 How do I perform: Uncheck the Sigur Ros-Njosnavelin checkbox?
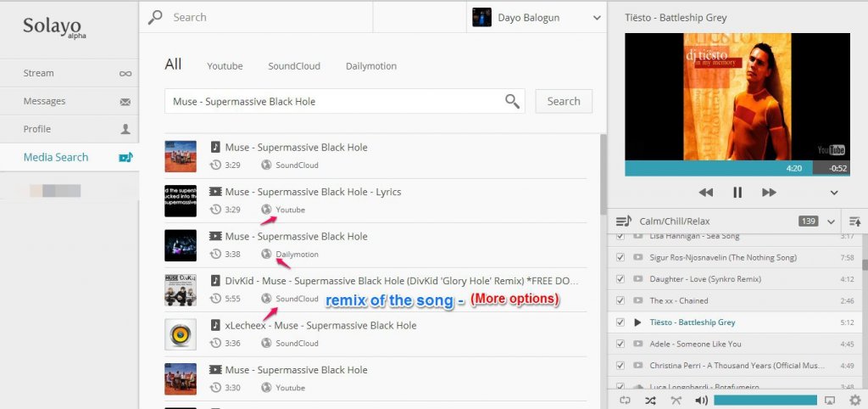click(x=620, y=257)
